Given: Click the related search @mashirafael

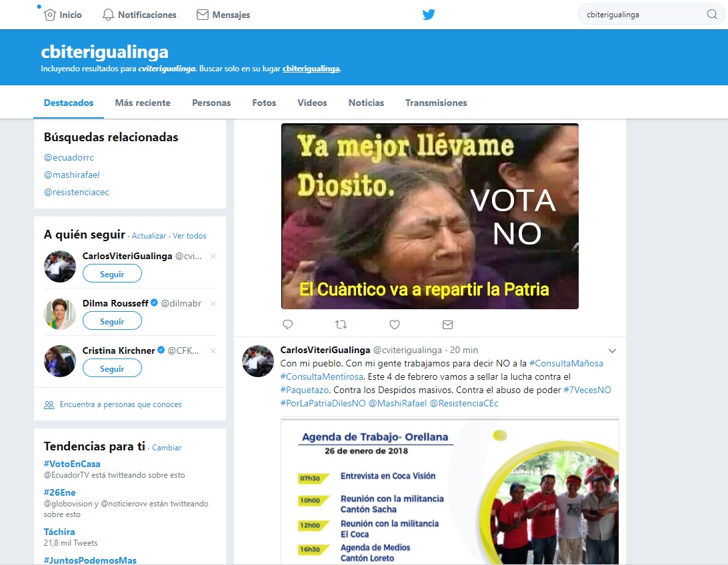Looking at the screenshot, I should pos(71,175).
